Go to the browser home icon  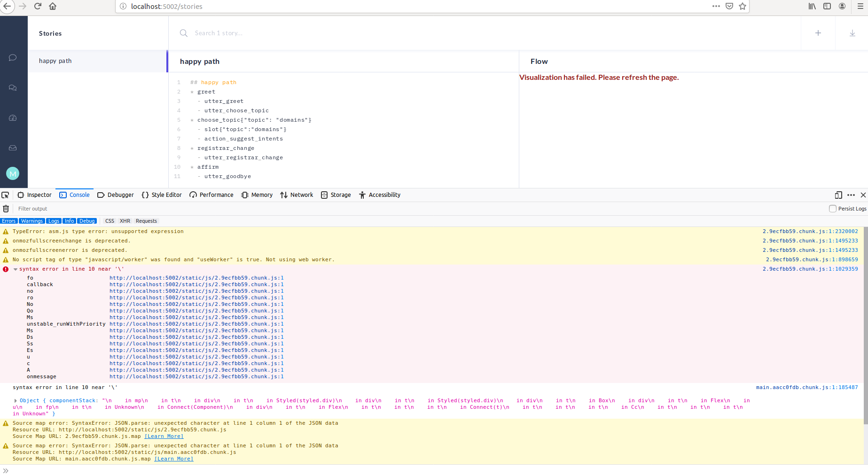point(53,6)
